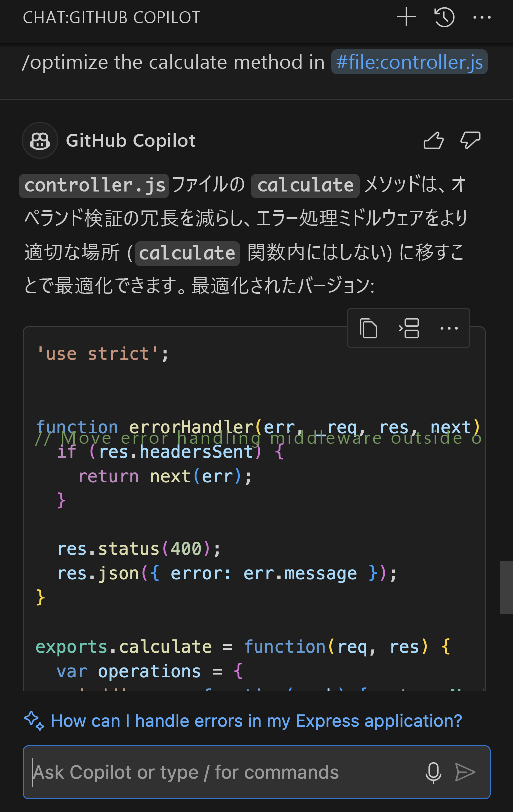Click the 'use strict' code line
This screenshot has width=513, height=812.
(x=103, y=354)
